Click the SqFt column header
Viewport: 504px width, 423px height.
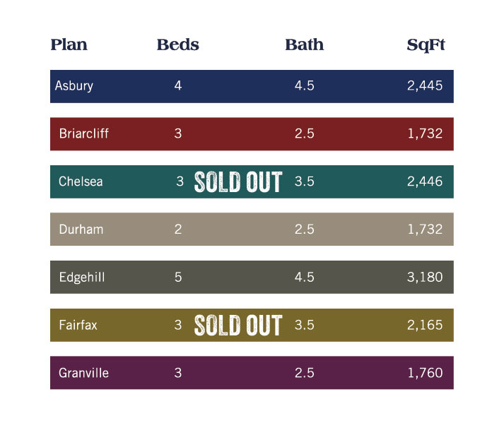(x=426, y=45)
